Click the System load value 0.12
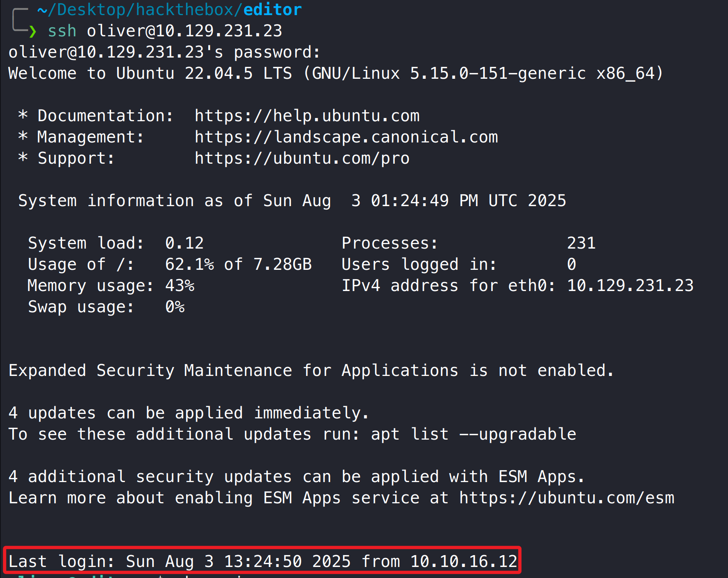 pos(184,243)
